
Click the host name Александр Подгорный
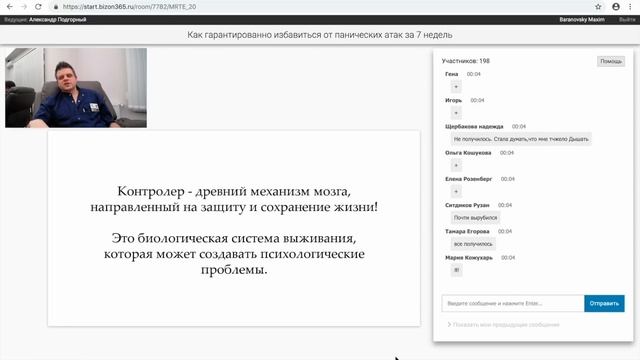pyautogui.click(x=58, y=20)
